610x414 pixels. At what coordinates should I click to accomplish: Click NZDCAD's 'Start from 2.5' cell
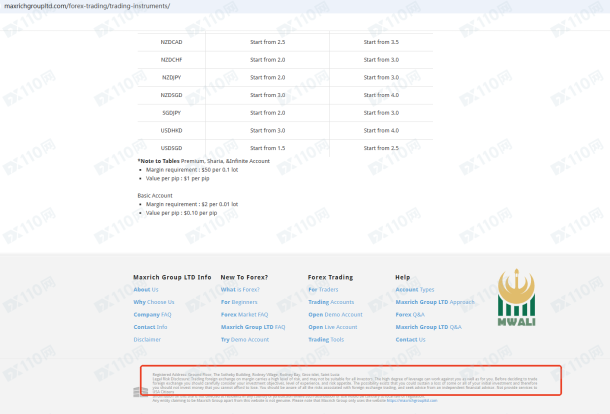(x=268, y=42)
